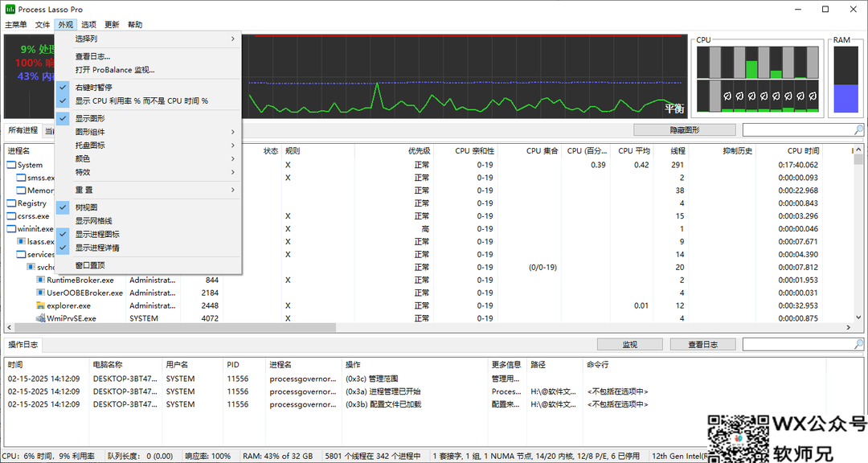This screenshot has height=463, width=868.
Task: Click the vertical scrollbar up arrow
Action: 858,150
